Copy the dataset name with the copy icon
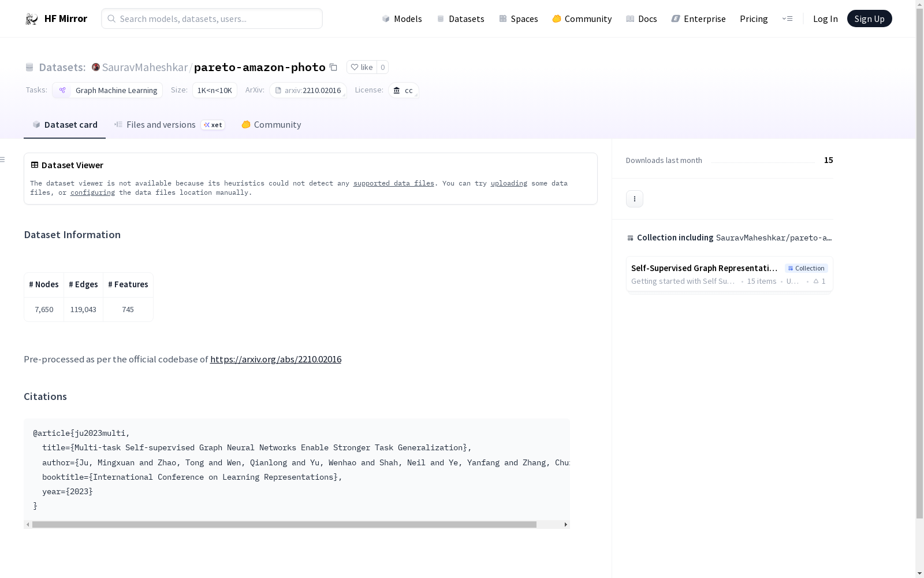The height and width of the screenshot is (578, 924). 333,67
